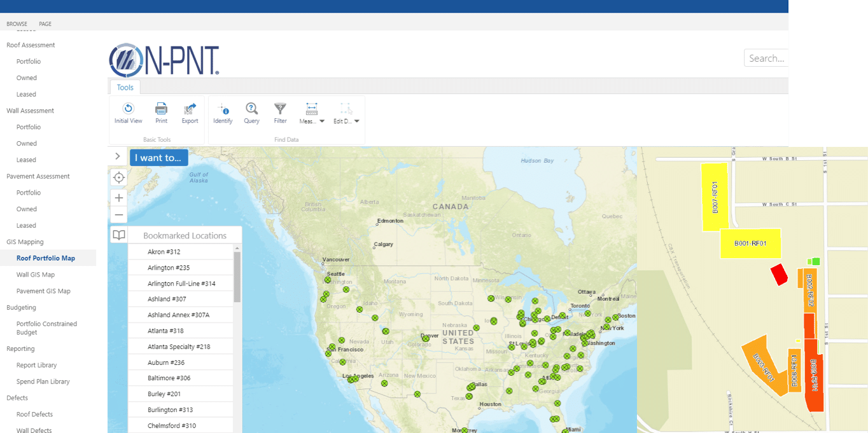The height and width of the screenshot is (433, 868).
Task: Click the locate-me crosshair icon on map
Action: [x=118, y=177]
